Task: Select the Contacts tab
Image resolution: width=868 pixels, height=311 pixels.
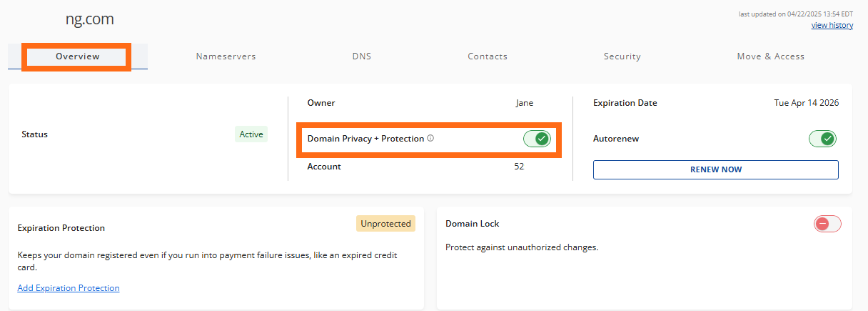Action: [488, 56]
